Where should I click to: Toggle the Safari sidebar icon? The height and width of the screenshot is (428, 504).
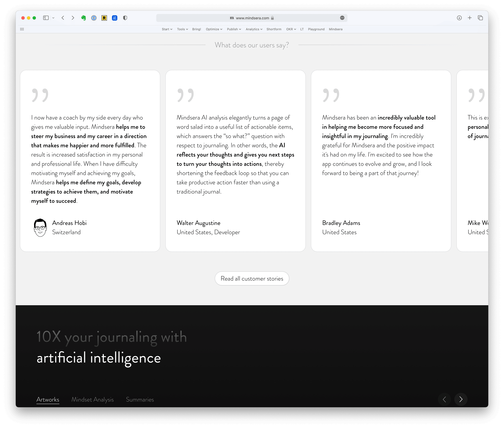(46, 18)
